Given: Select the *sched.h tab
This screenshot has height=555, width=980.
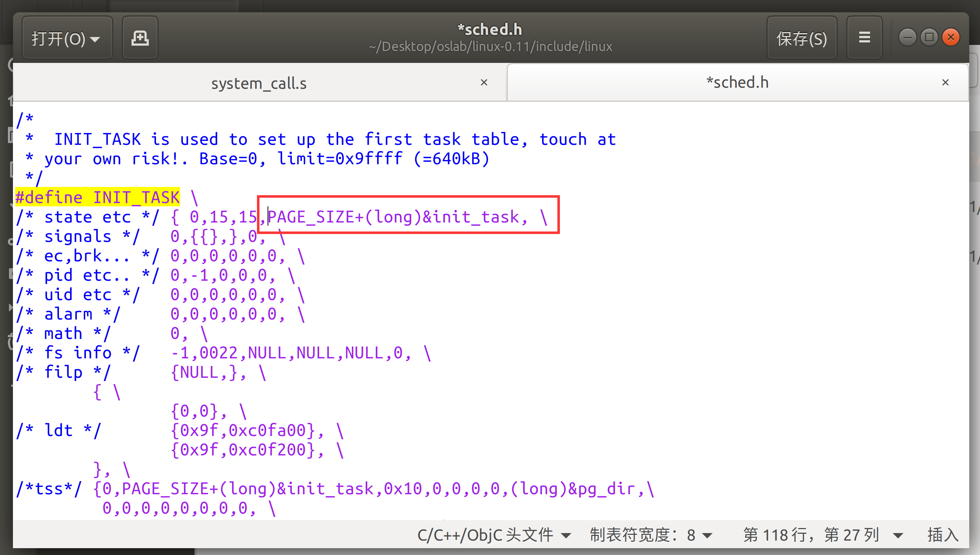Looking at the screenshot, I should tap(738, 82).
